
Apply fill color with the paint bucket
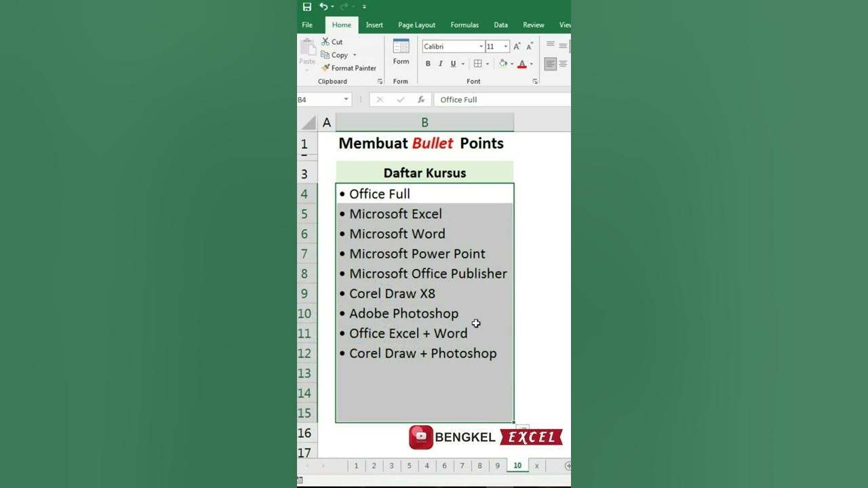click(502, 64)
